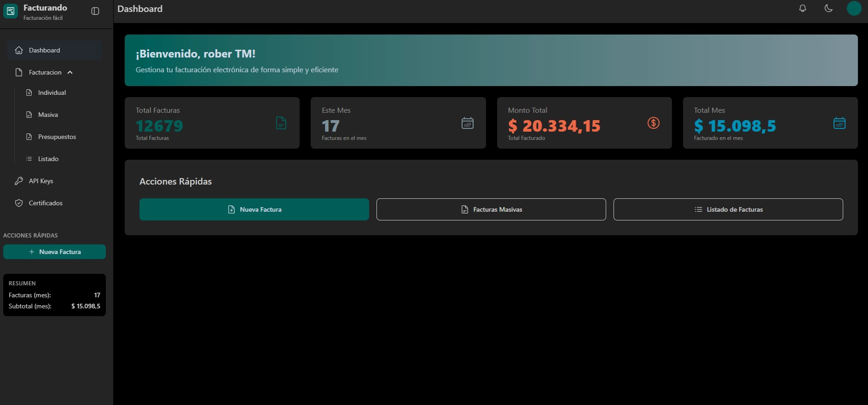This screenshot has width=868, height=405.
Task: Click the document icon in Total Facturas
Action: 281,123
